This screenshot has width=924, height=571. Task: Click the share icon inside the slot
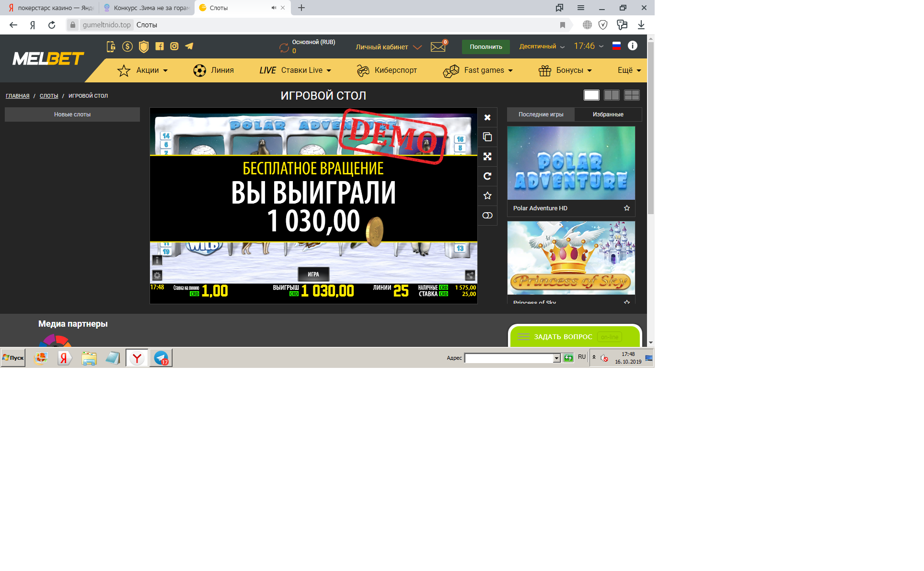click(x=470, y=275)
